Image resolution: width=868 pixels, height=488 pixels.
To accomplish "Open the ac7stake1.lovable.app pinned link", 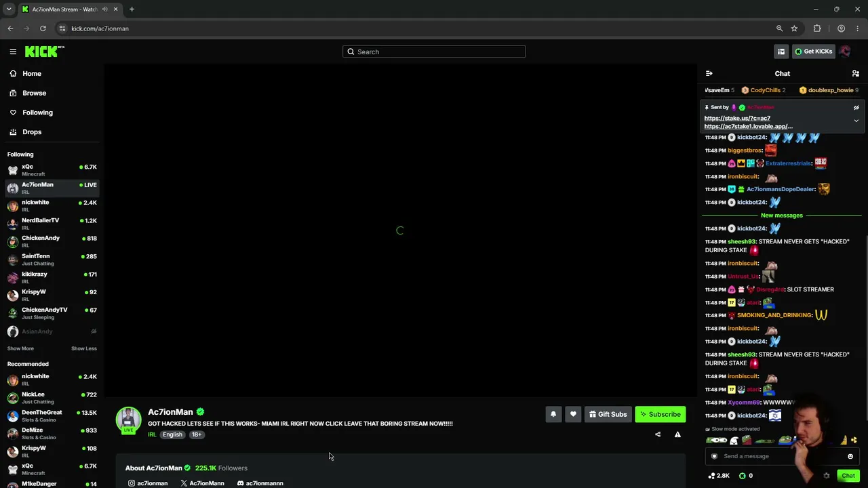I will 748,126.
